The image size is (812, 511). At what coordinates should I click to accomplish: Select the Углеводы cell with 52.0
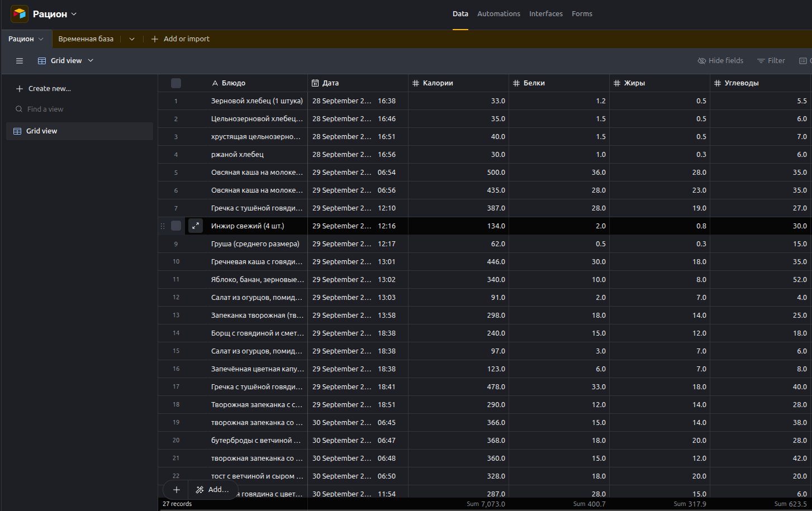click(761, 280)
